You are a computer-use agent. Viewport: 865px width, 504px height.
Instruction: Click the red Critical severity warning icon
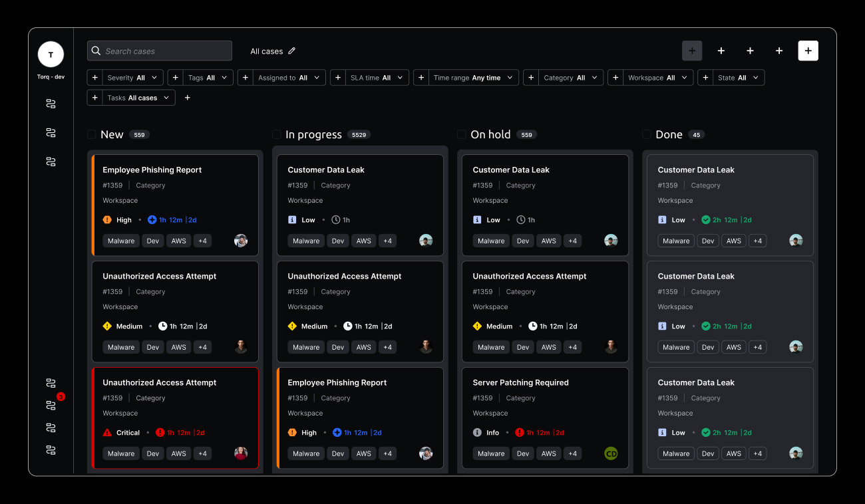pos(107,432)
